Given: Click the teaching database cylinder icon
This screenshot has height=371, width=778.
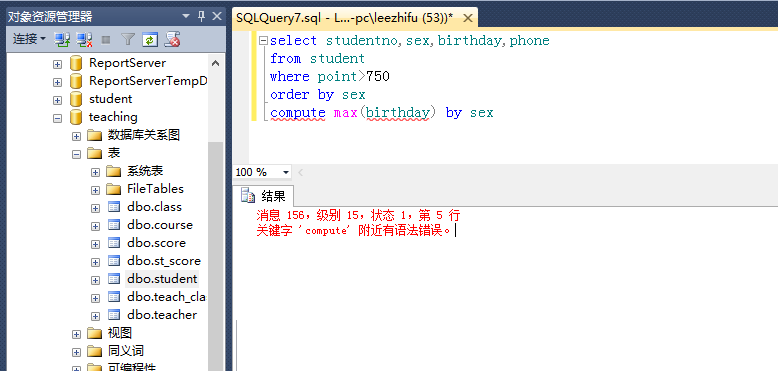Looking at the screenshot, I should pos(75,117).
